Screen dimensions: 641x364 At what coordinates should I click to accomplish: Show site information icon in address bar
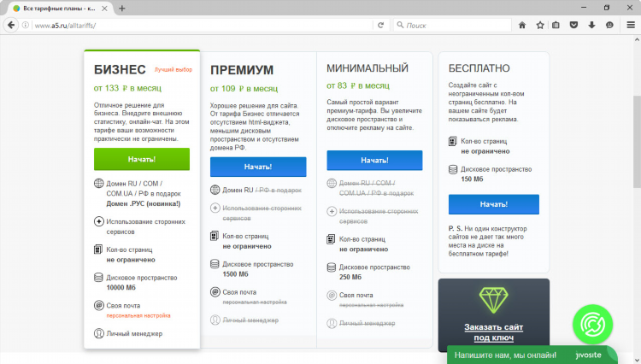click(26, 26)
